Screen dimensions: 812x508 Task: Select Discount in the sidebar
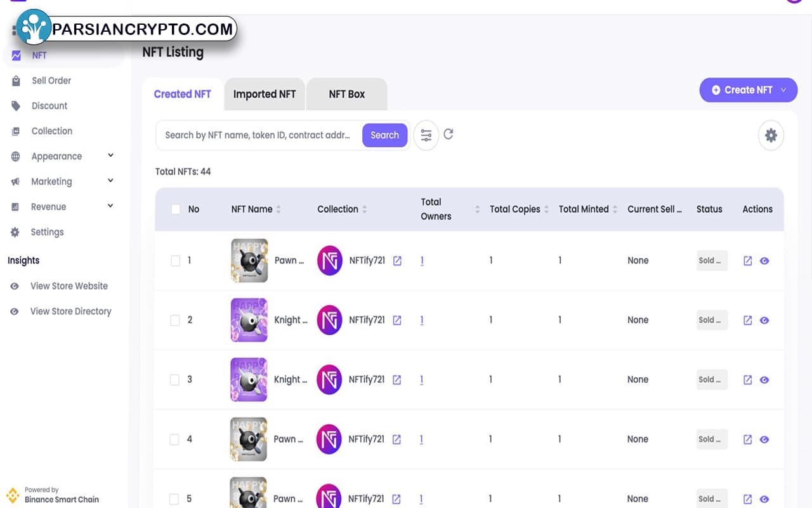pos(49,106)
